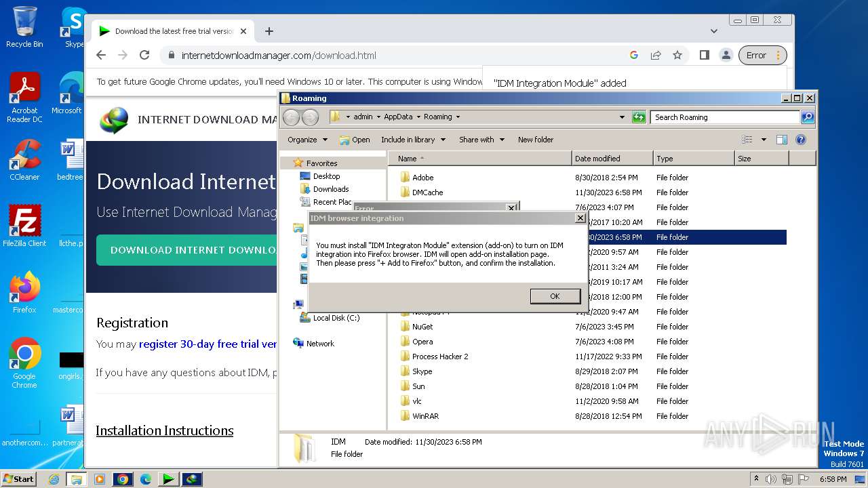Open Google Chrome desktop icon
The height and width of the screenshot is (488, 868).
(x=24, y=363)
